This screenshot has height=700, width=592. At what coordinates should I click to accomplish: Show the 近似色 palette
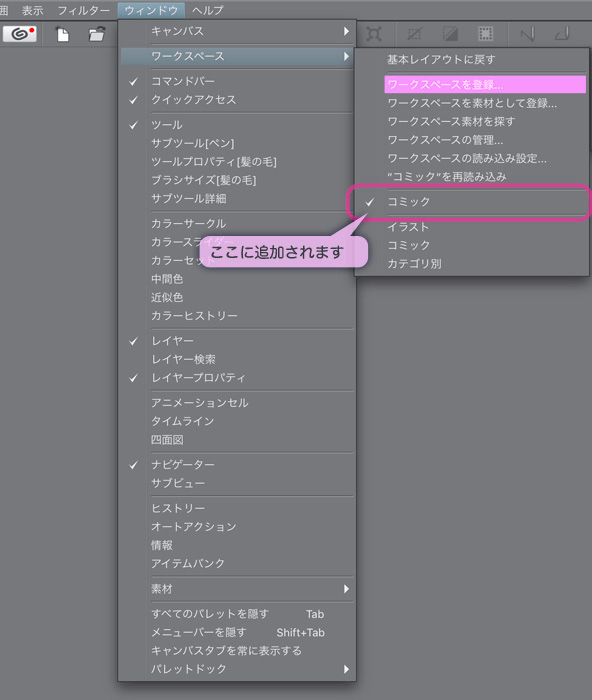tap(238, 297)
